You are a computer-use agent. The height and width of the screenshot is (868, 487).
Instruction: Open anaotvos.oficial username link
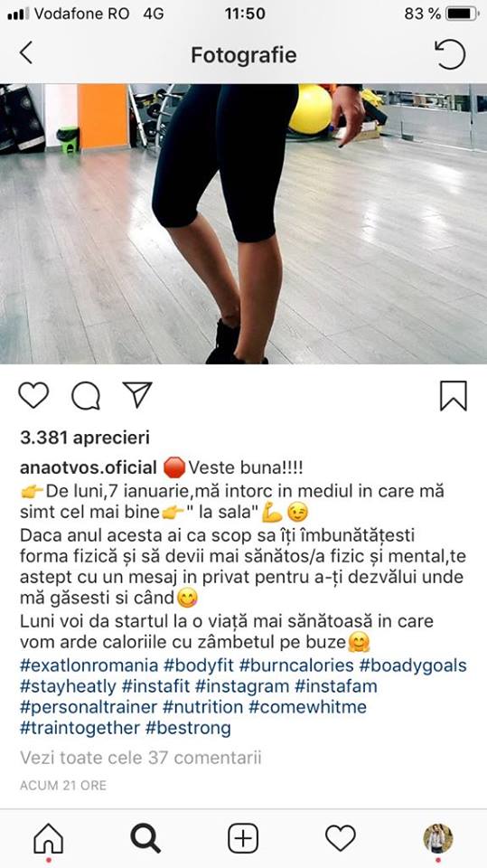tap(89, 467)
